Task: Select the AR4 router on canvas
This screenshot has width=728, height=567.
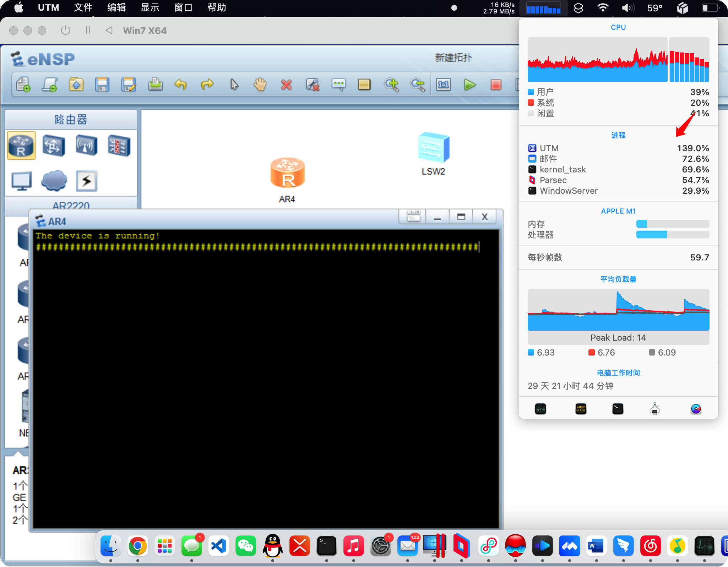Action: click(x=287, y=174)
